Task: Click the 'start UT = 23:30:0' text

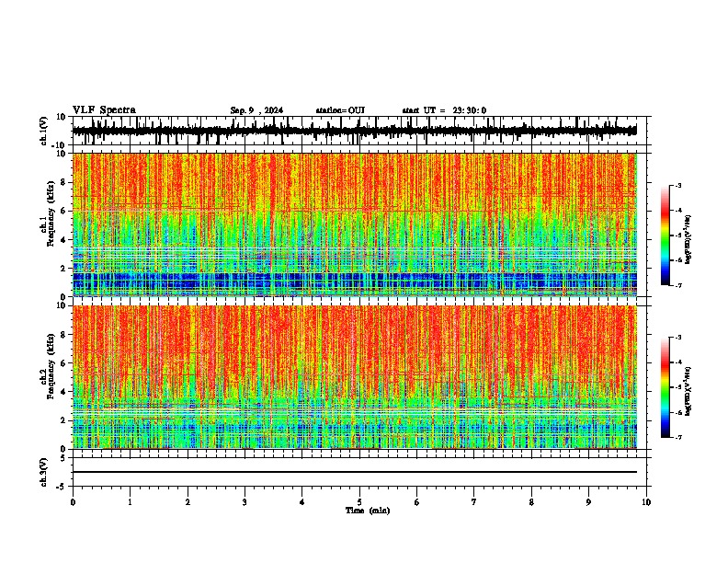Action: (444, 110)
